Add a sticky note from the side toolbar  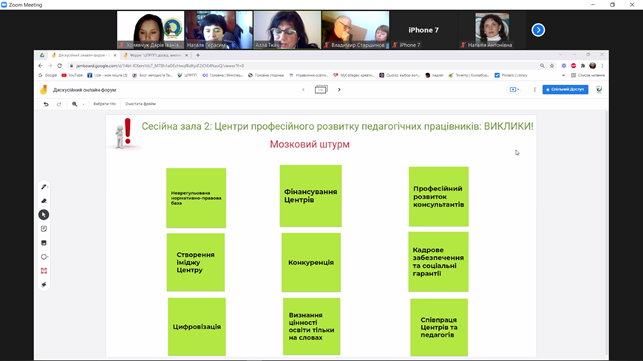click(44, 229)
